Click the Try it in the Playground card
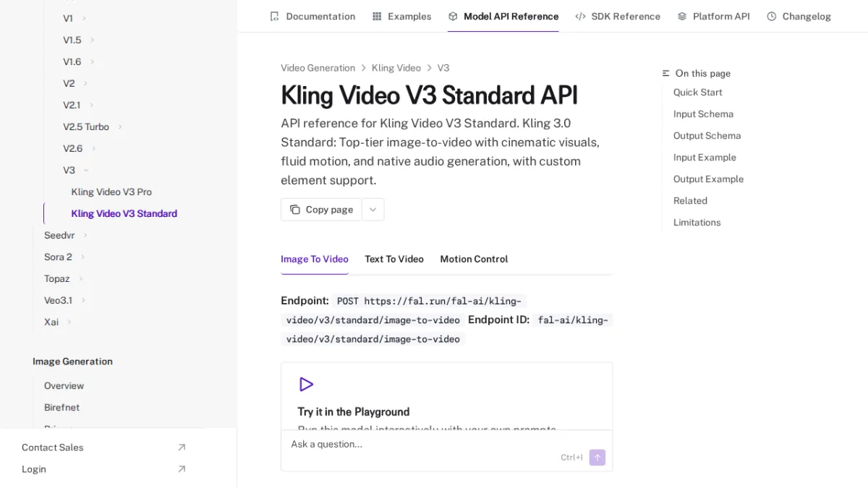This screenshot has height=488, width=868. click(446, 396)
